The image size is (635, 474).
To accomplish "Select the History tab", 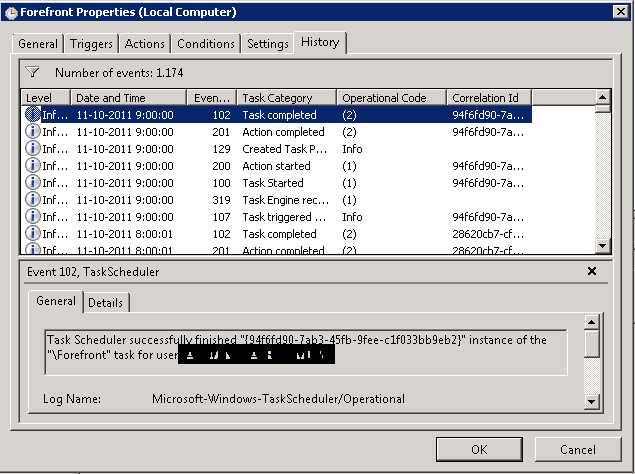I will 320,42.
